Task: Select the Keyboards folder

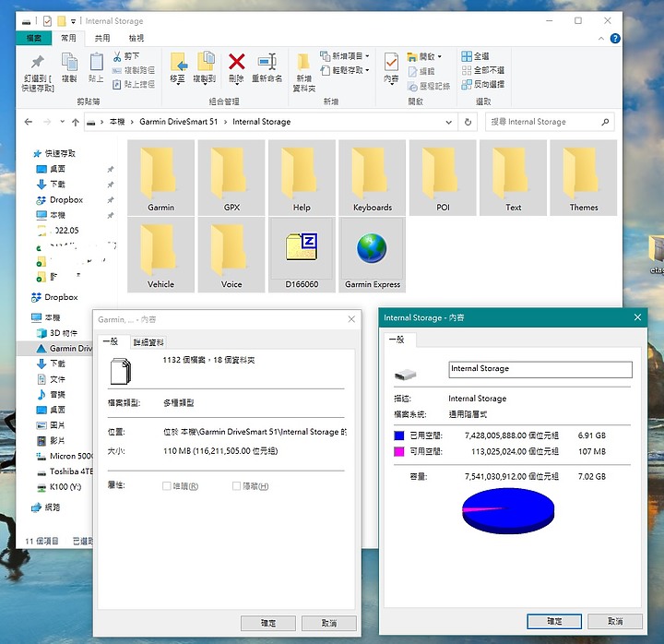Action: tap(373, 178)
